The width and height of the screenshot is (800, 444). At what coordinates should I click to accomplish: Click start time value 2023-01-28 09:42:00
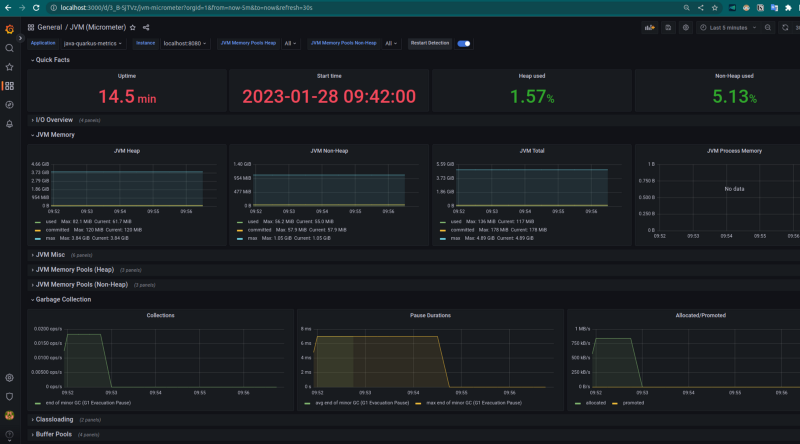pos(329,96)
